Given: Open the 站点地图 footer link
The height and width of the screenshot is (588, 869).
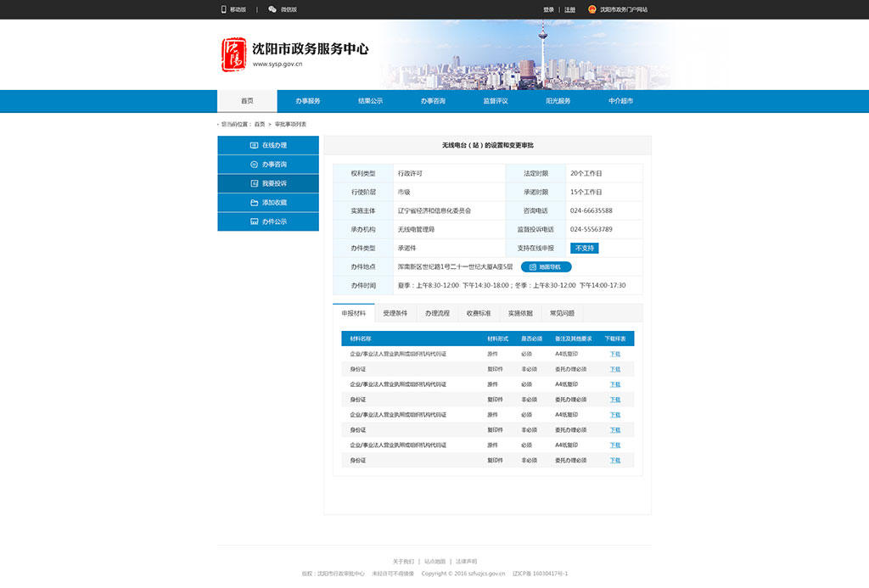Looking at the screenshot, I should [434, 562].
